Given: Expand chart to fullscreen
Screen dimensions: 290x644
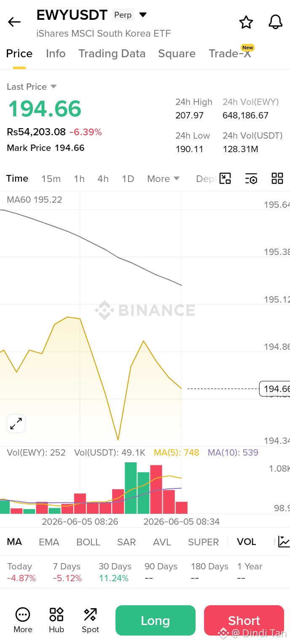Looking at the screenshot, I should (x=16, y=424).
